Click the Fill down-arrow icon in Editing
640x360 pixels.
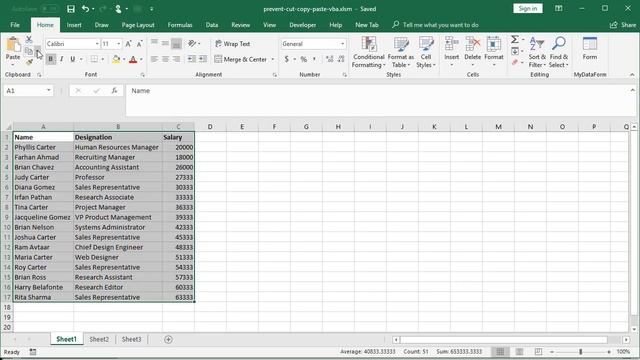tap(515, 51)
